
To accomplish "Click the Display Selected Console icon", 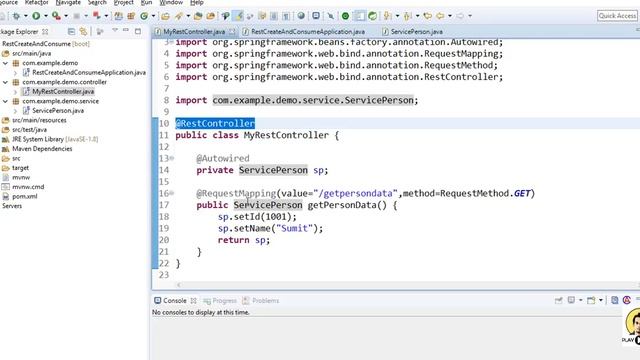I will (571, 300).
